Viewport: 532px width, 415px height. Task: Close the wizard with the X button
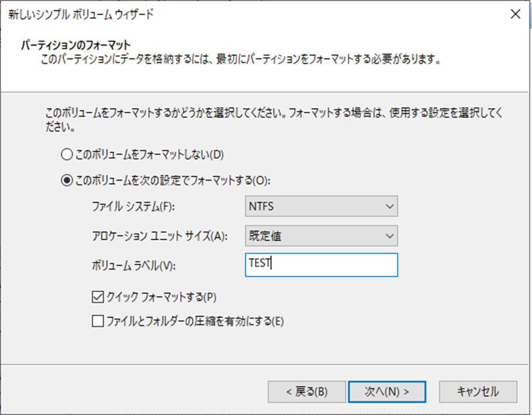(515, 15)
